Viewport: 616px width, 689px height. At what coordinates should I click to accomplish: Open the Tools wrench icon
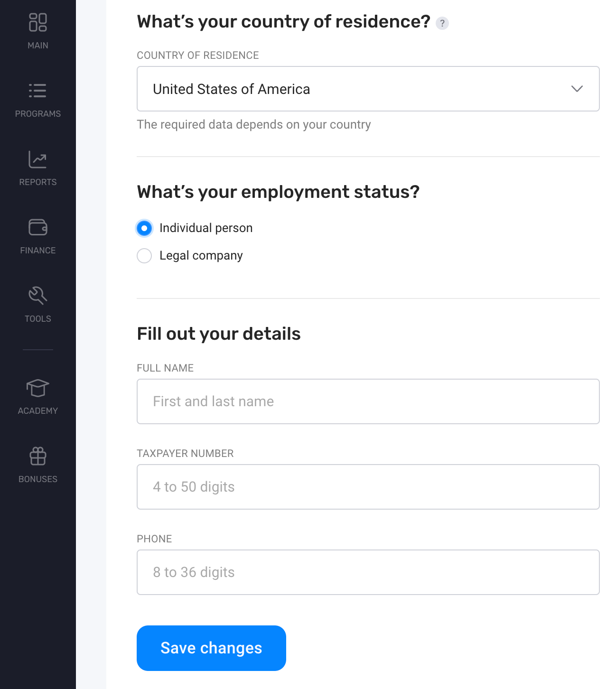tap(38, 296)
